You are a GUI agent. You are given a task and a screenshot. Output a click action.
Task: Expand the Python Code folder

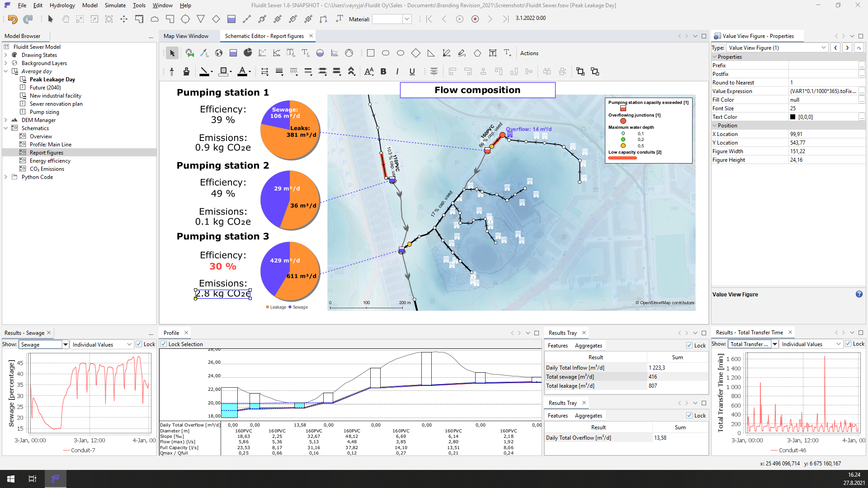point(6,177)
